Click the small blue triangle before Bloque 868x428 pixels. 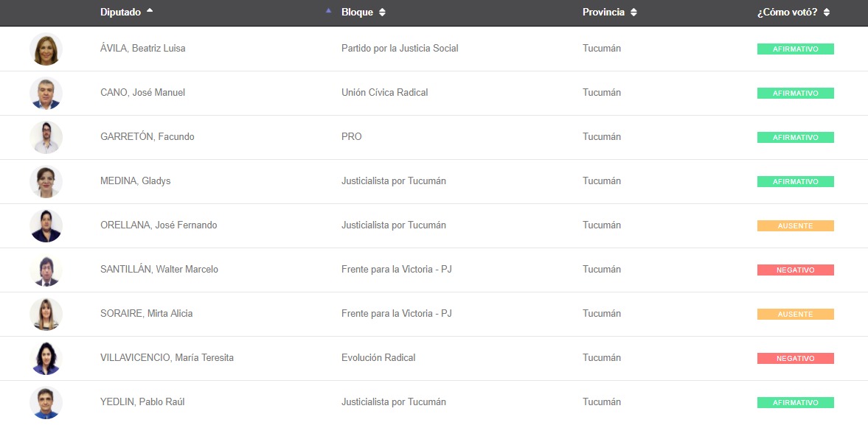point(328,10)
